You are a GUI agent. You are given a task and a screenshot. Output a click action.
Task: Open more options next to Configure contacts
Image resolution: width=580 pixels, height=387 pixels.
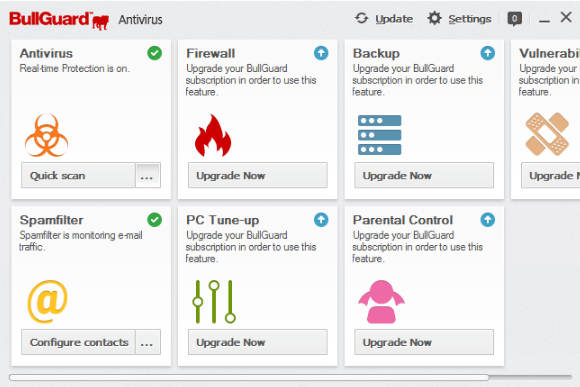pos(148,342)
